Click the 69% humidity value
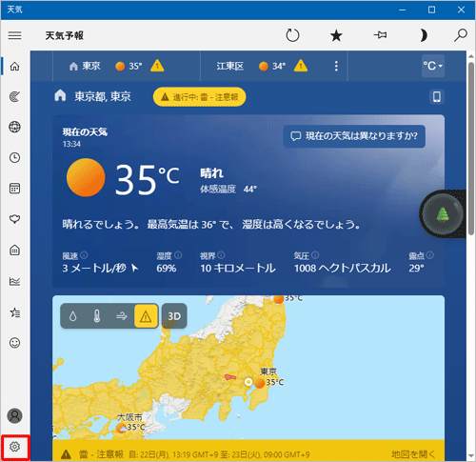The width and height of the screenshot is (476, 462). (167, 269)
